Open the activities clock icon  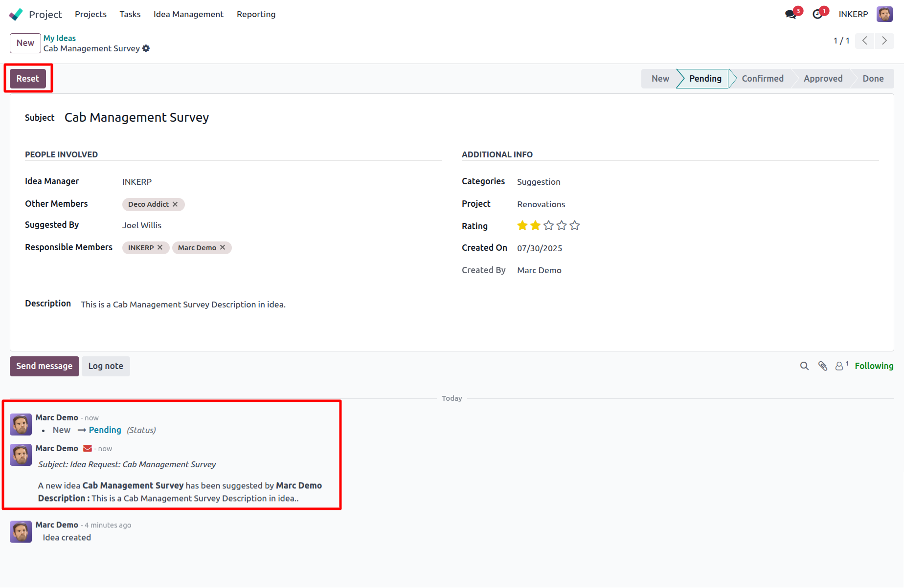click(x=817, y=14)
